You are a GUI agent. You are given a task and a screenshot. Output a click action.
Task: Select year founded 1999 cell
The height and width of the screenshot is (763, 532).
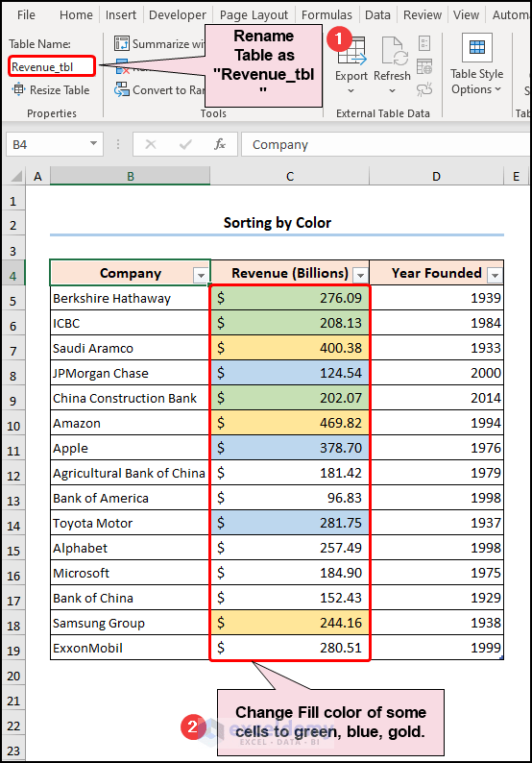click(x=436, y=648)
